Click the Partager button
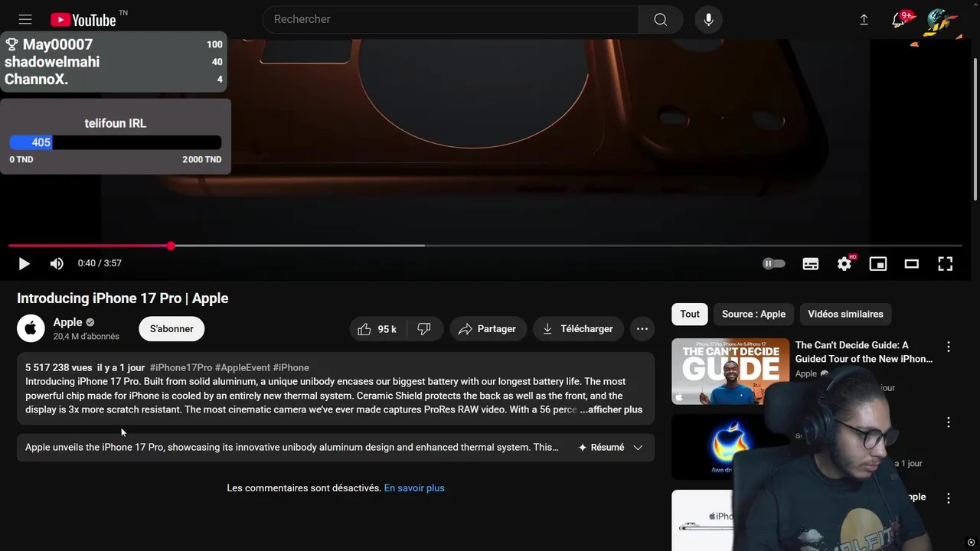980x551 pixels. click(488, 328)
